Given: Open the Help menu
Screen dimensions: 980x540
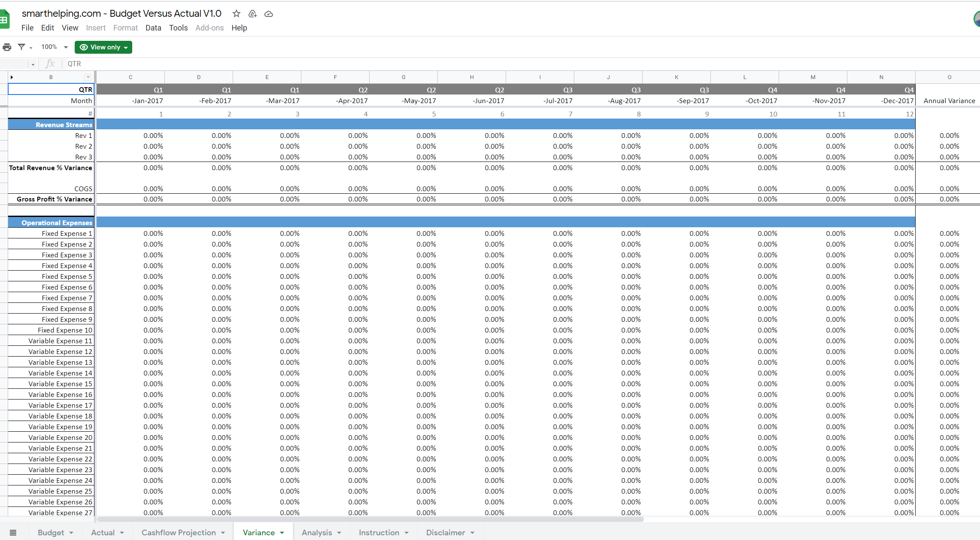Looking at the screenshot, I should pos(239,28).
